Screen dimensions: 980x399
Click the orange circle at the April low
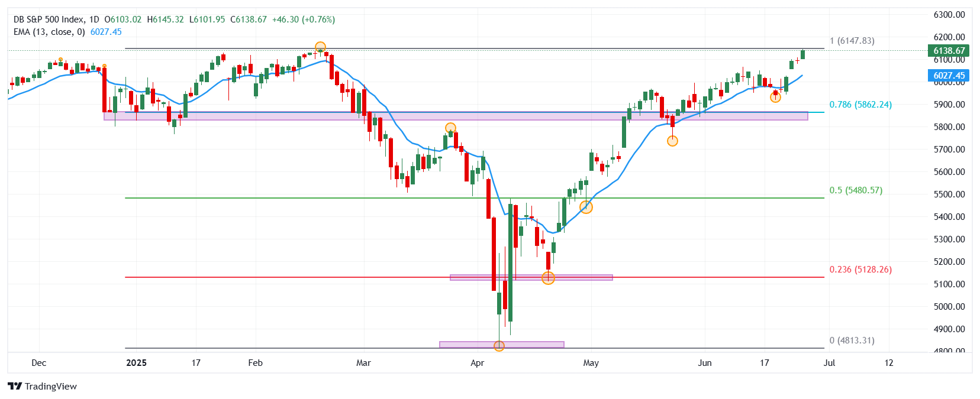[499, 346]
